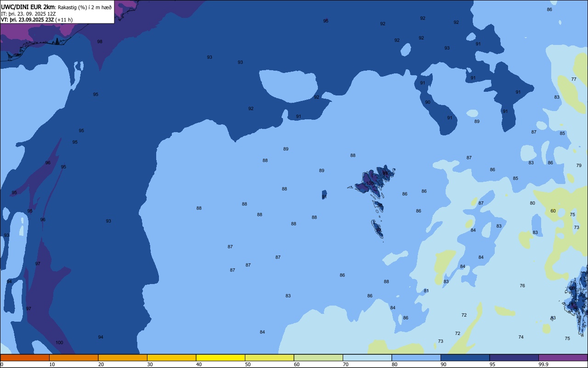Click the 0–10 dark orange legend swatch

(25, 357)
